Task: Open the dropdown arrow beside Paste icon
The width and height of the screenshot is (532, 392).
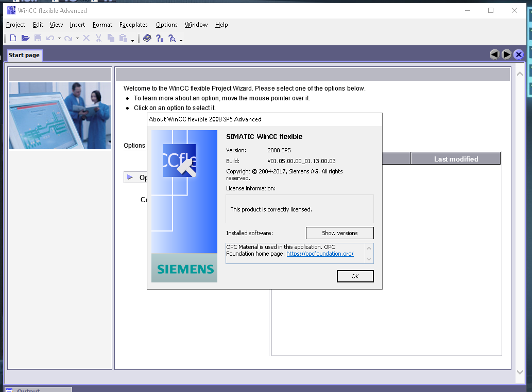Action: tap(132, 40)
